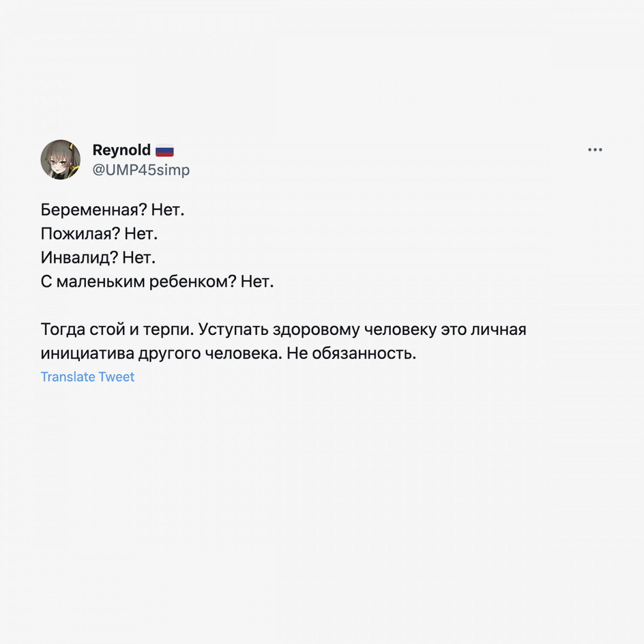Click the word "маленьким" in the tweet

click(101, 282)
